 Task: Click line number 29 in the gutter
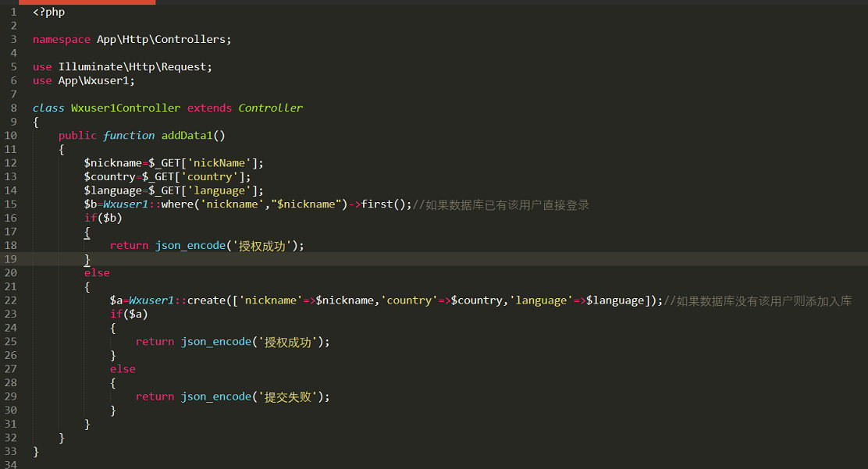point(10,396)
